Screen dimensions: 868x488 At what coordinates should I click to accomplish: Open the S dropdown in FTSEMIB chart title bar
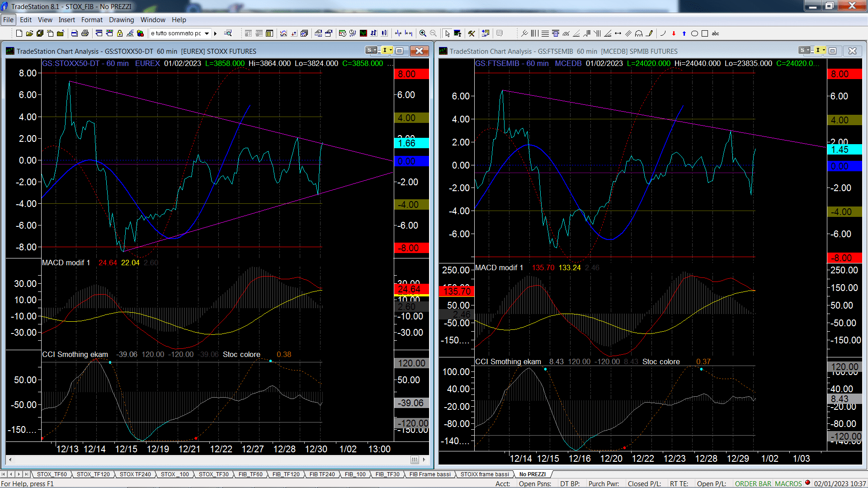pos(805,50)
